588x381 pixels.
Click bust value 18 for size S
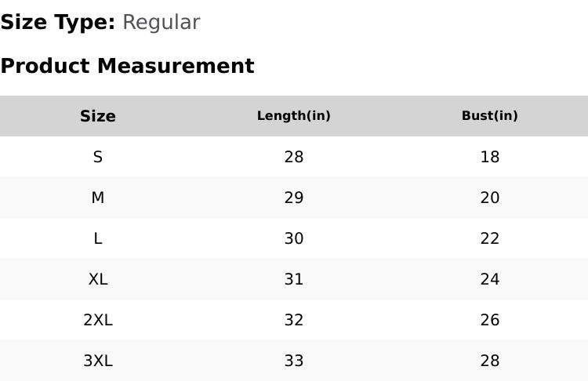pyautogui.click(x=490, y=157)
